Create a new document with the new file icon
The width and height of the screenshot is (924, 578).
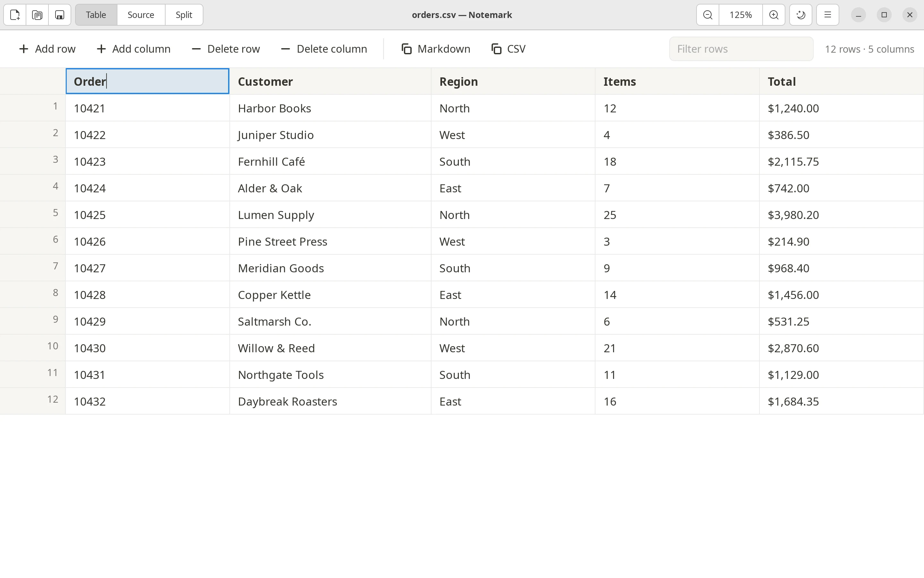(15, 15)
